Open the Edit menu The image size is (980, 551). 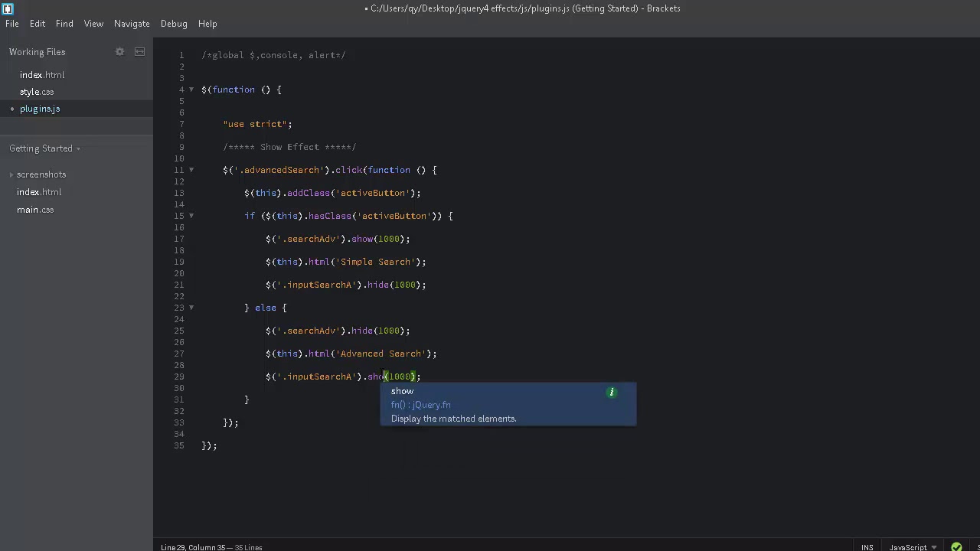click(38, 24)
